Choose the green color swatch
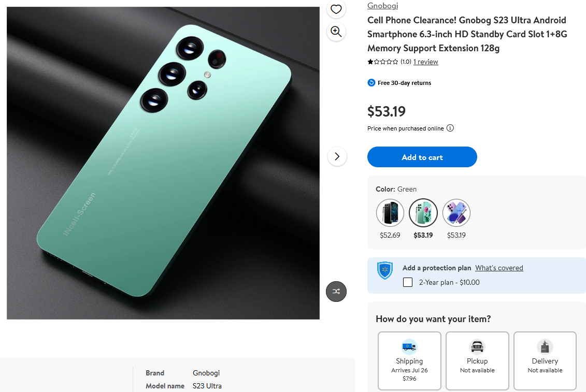586x392 pixels. pos(423,213)
